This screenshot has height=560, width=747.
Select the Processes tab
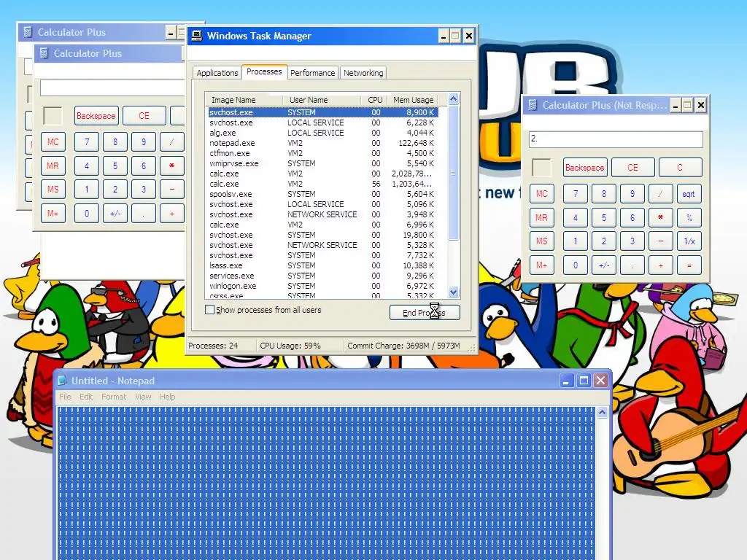(x=264, y=72)
